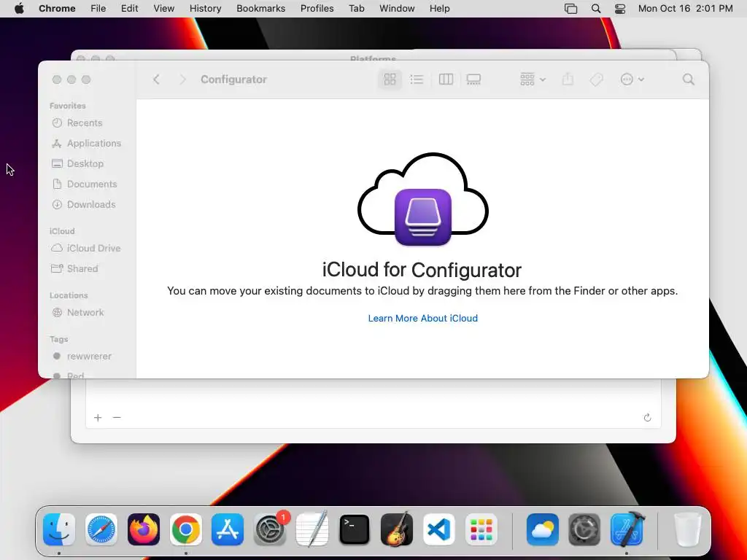The image size is (747, 560).
Task: Follow the Learn More About iCloud link
Action: [x=422, y=319]
